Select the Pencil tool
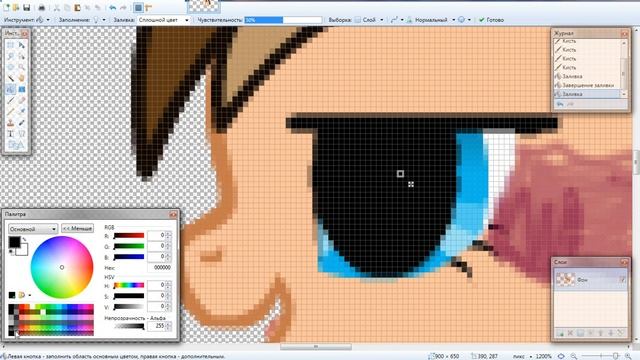The width and height of the screenshot is (640, 360). (11, 111)
